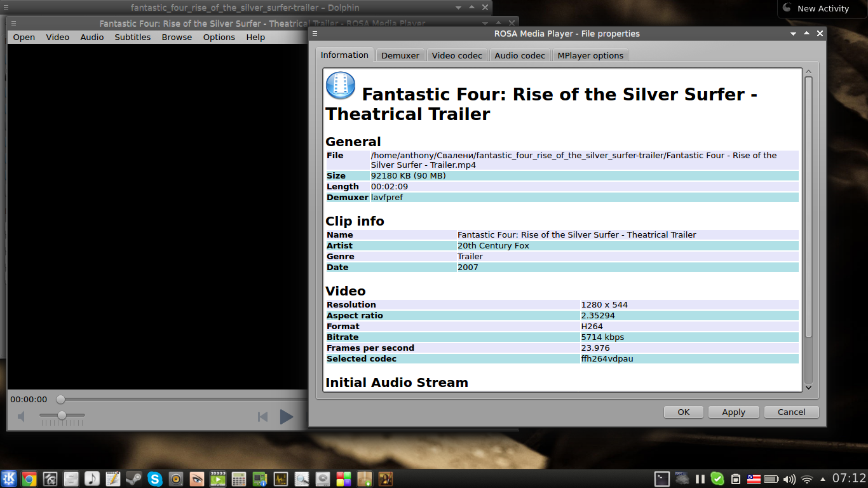
Task: Open the Dolphin window's keep-below arrow
Action: coord(458,8)
